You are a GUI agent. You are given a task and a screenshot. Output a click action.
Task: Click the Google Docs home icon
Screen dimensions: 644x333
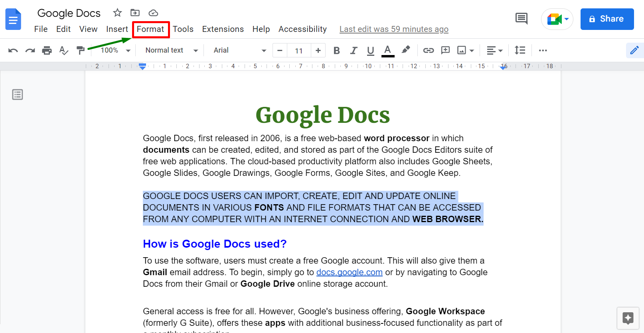[x=13, y=19]
